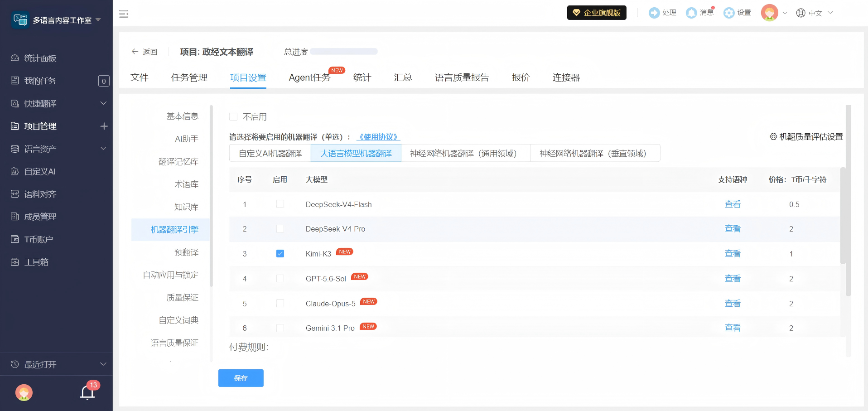The height and width of the screenshot is (411, 868).
Task: Enable Claude-Opus-5 checkbox
Action: coord(280,304)
